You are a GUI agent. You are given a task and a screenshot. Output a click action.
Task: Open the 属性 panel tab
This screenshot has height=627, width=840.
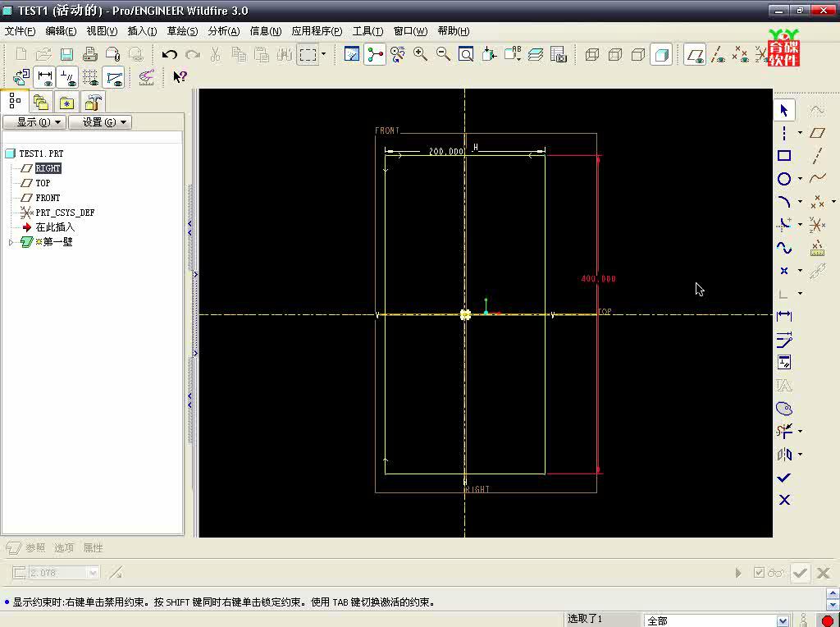coord(93,547)
